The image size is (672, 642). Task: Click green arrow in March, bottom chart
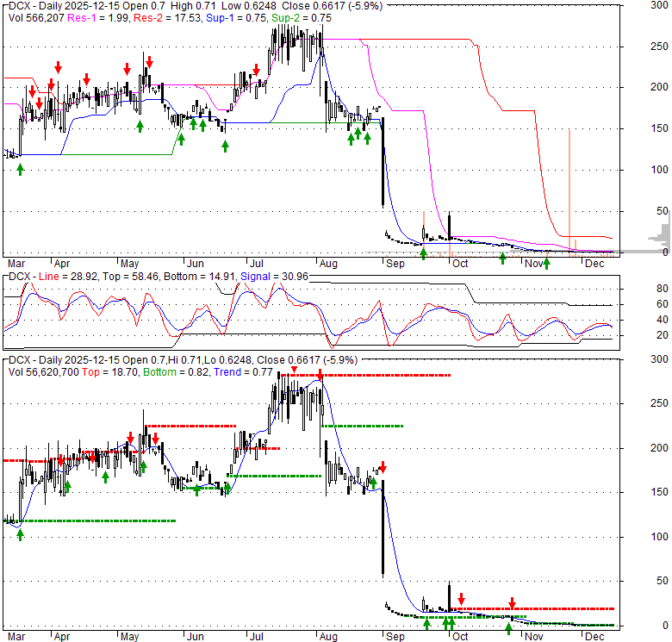[21, 534]
